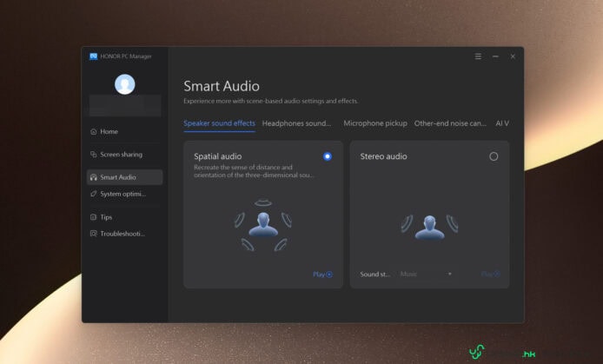Switch to the partially visible AI V tab
Viewport: 603px width, 364px height.
click(502, 123)
